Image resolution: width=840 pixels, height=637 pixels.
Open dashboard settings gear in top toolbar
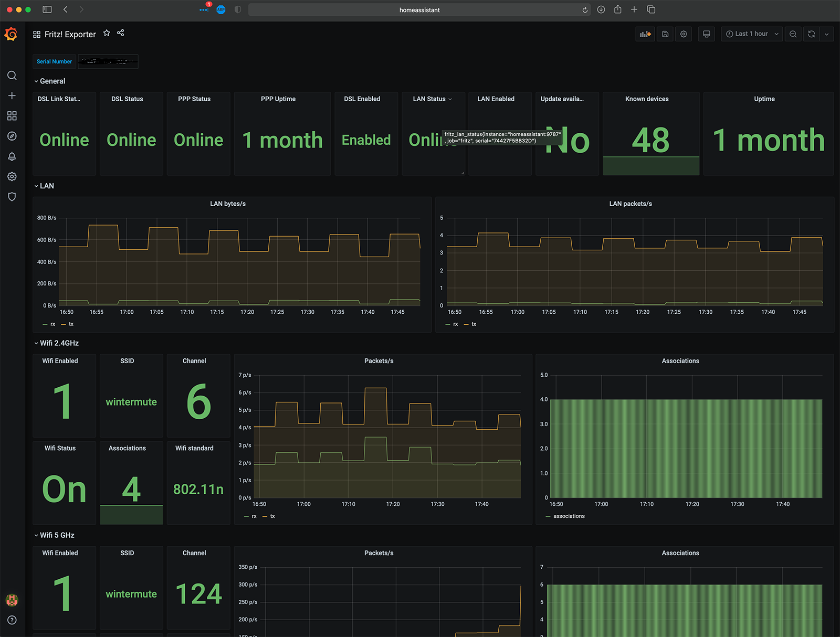click(x=684, y=34)
